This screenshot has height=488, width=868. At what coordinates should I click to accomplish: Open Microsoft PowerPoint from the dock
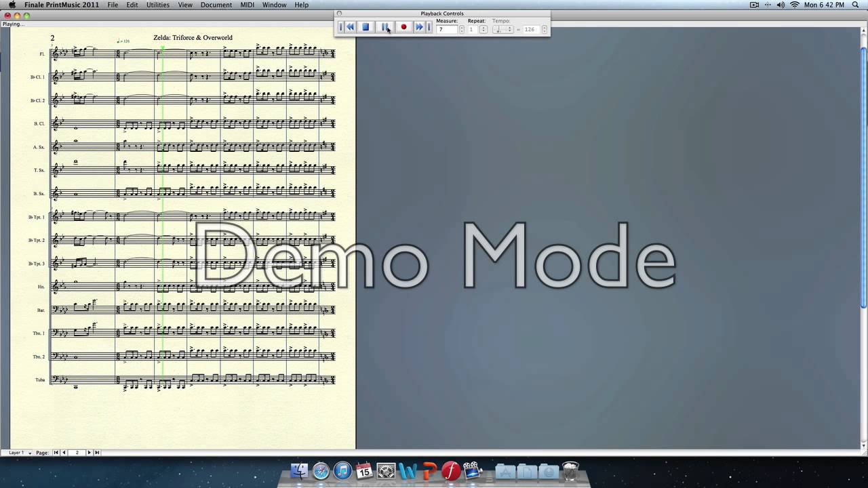(429, 470)
